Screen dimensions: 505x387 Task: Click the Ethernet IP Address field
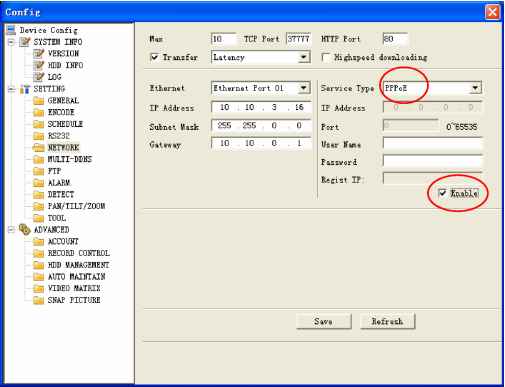point(261,107)
